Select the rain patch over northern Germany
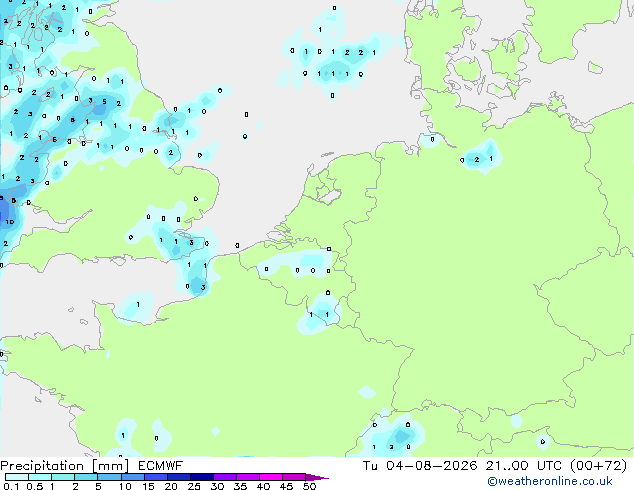The height and width of the screenshot is (490, 634). pos(481,157)
